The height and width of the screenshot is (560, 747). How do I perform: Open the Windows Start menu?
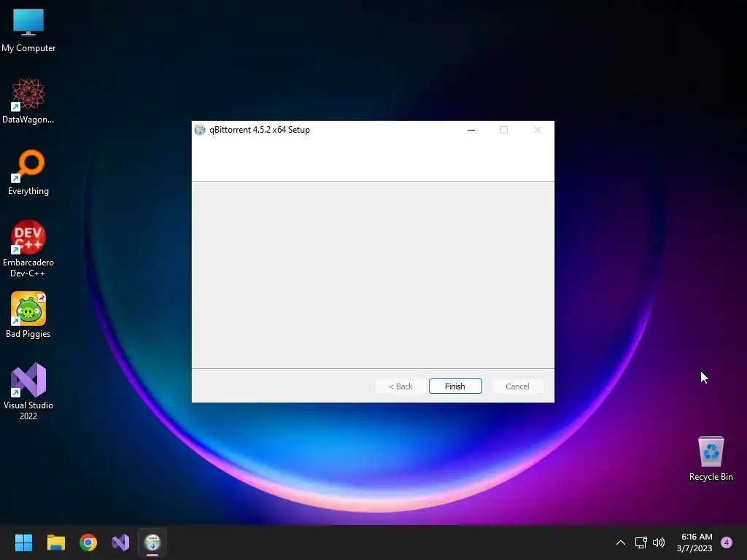tap(23, 542)
